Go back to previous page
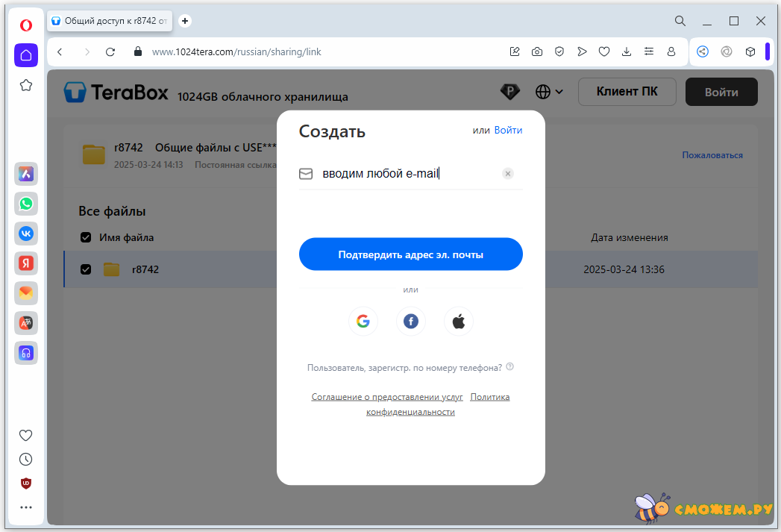 [60, 51]
